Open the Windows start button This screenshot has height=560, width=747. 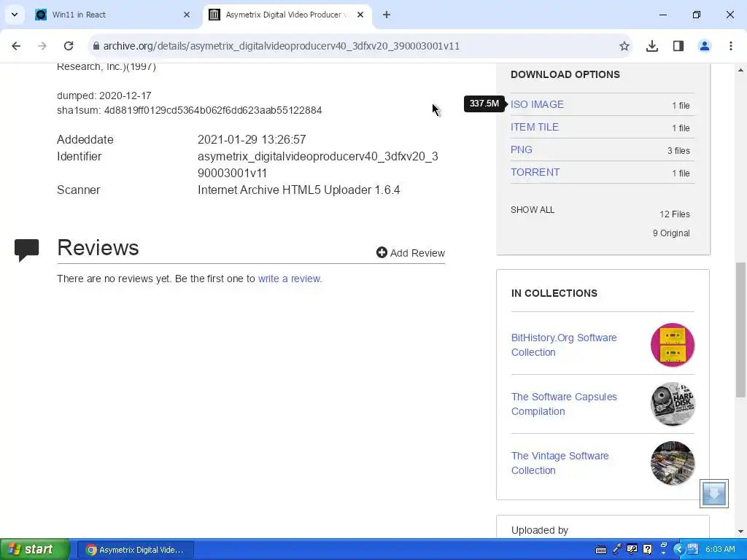pos(34,550)
